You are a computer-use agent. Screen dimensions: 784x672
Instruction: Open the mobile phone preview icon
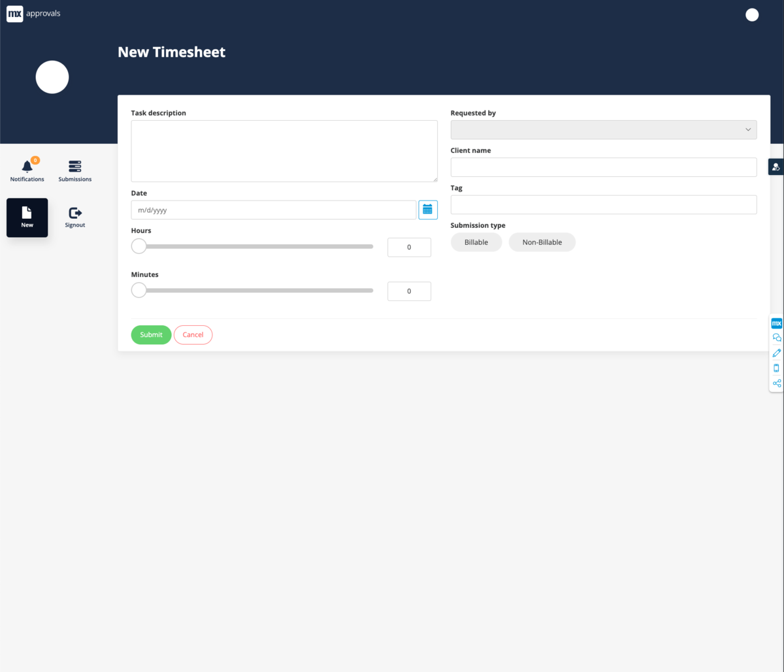point(777,368)
